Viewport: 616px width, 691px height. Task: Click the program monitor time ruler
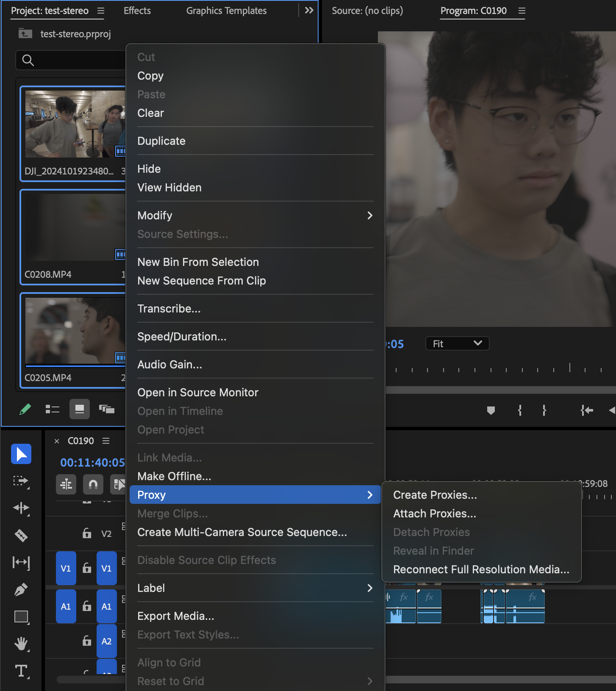pos(500,369)
